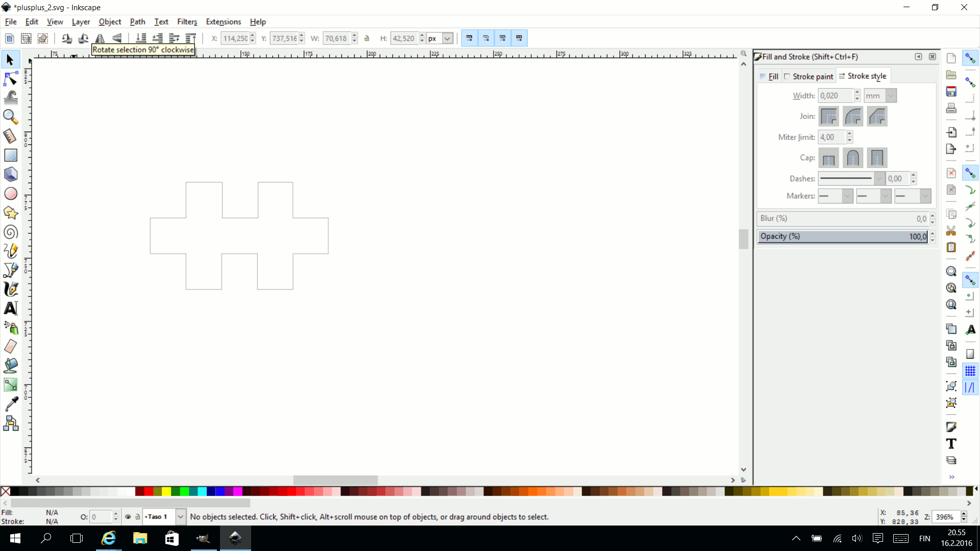Toggle the Stroke paint checkbox
Screen dimensions: 980x551
786,76
